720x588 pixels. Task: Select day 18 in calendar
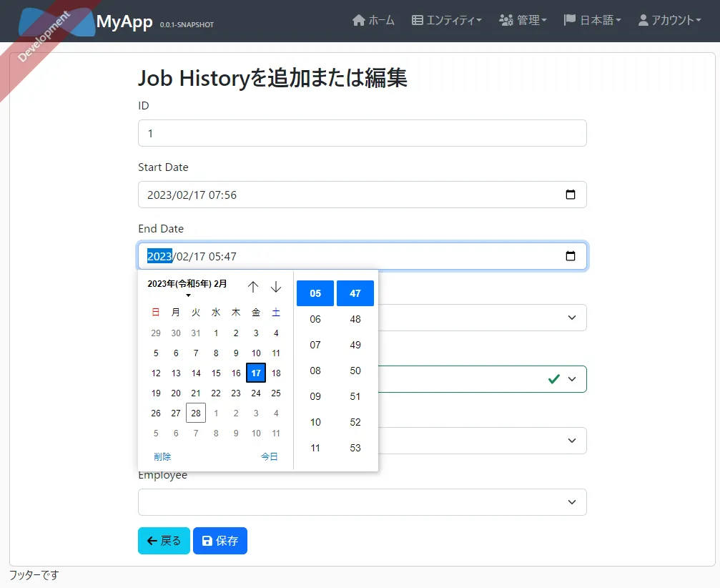276,373
